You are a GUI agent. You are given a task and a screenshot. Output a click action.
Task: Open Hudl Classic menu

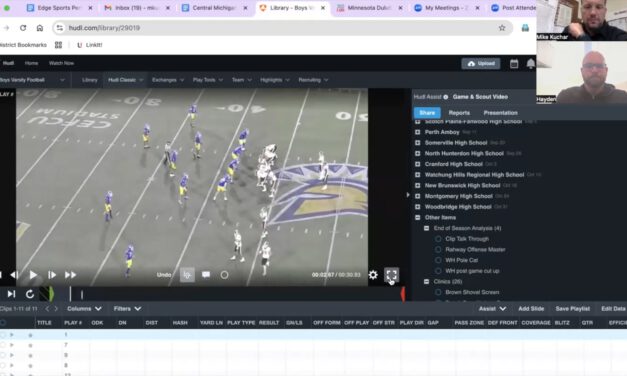tap(126, 80)
